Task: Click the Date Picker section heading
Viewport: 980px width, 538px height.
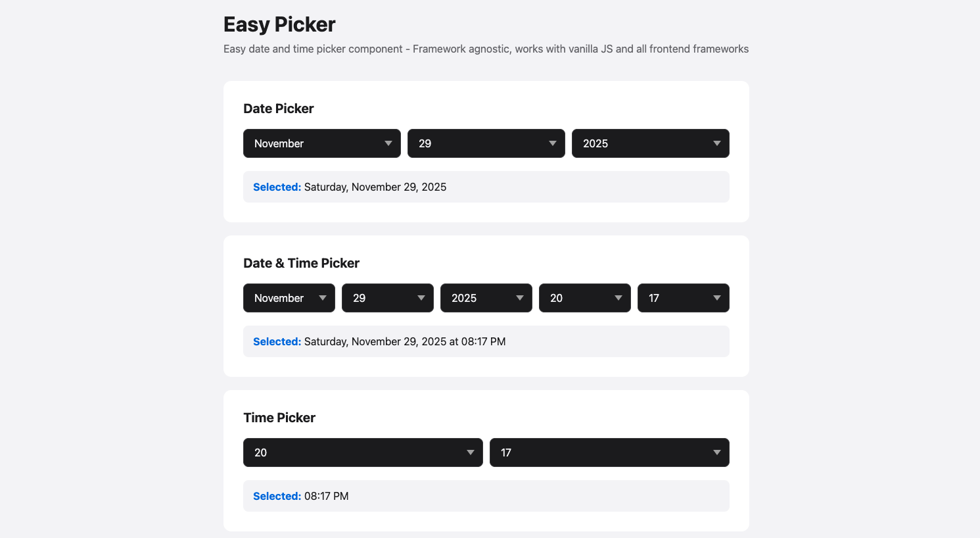Action: pyautogui.click(x=279, y=109)
